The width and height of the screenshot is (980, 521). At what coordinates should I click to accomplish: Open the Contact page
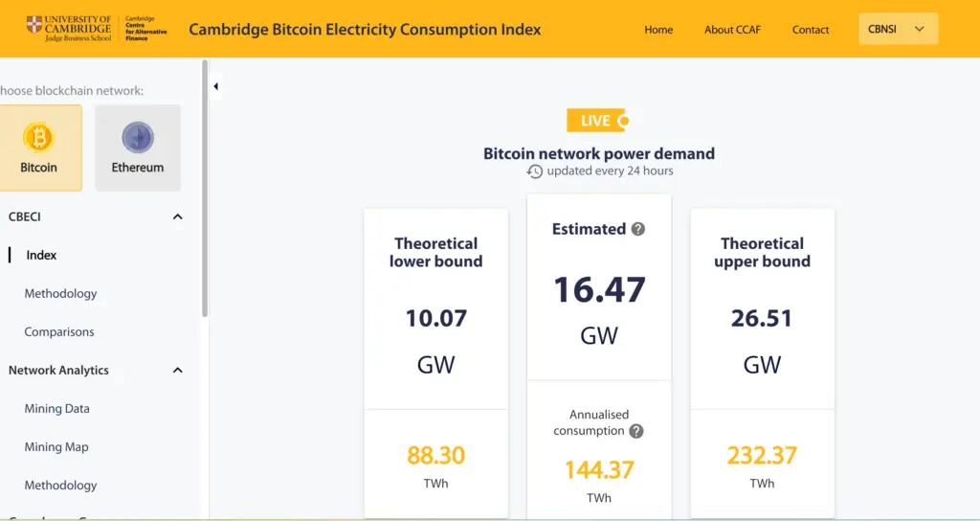(811, 30)
